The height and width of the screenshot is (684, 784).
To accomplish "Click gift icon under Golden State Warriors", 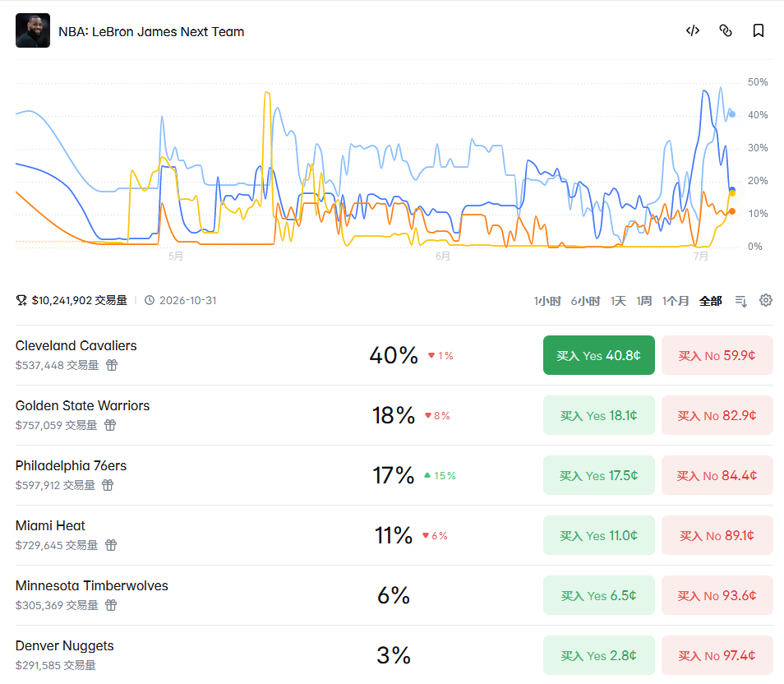I will point(110,425).
